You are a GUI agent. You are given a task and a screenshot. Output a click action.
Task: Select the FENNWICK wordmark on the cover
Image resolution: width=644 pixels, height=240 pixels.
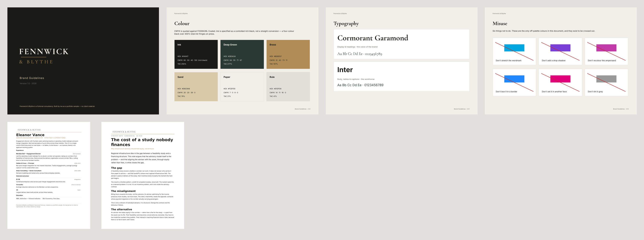44,52
